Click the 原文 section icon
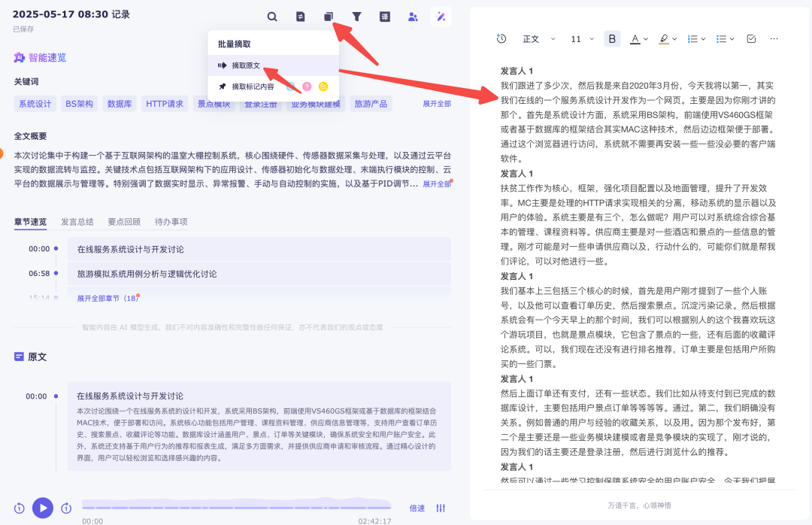The image size is (812, 525). [19, 357]
